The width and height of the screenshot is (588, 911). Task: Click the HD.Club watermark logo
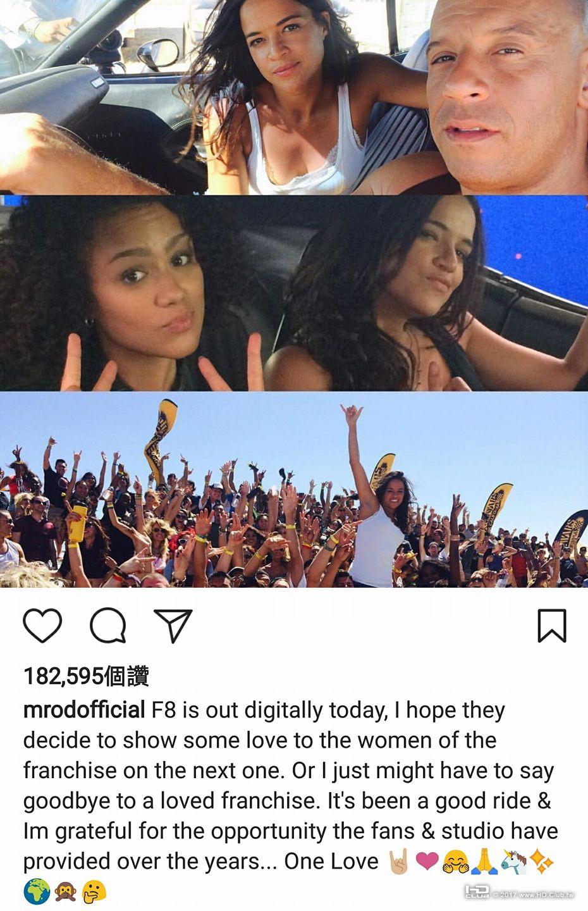click(x=520, y=893)
